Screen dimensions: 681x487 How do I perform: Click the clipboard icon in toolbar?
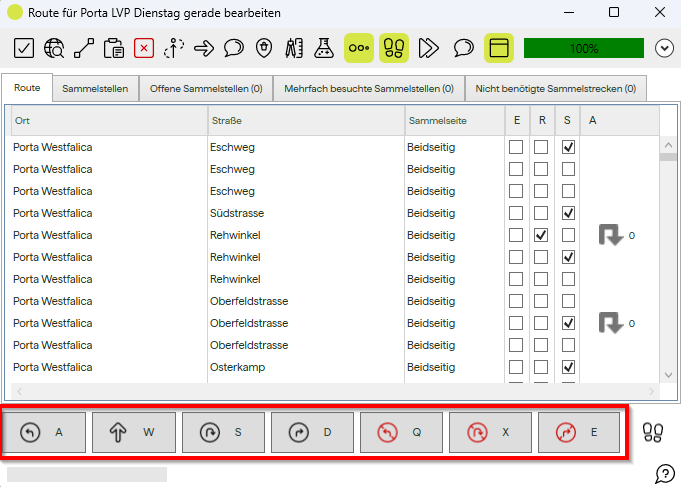(114, 47)
